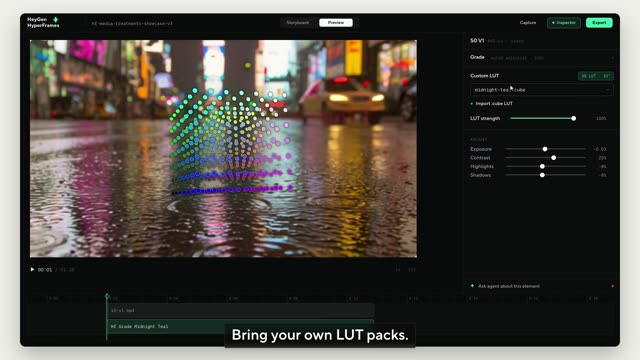Click the LUT strength 100% value

click(601, 118)
